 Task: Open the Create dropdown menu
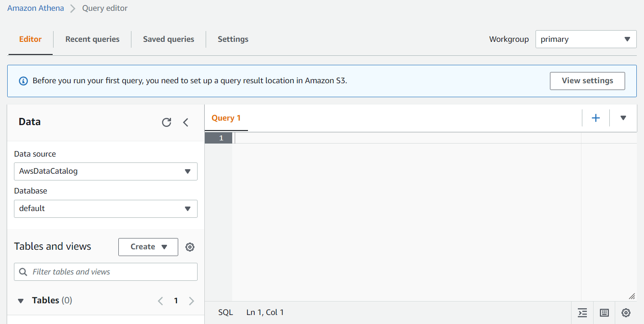[148, 247]
